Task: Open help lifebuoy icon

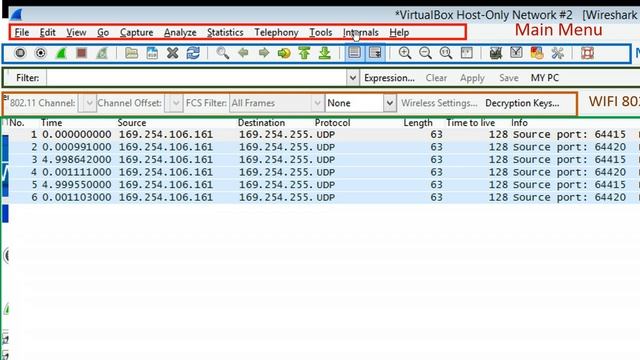Action: [x=587, y=53]
